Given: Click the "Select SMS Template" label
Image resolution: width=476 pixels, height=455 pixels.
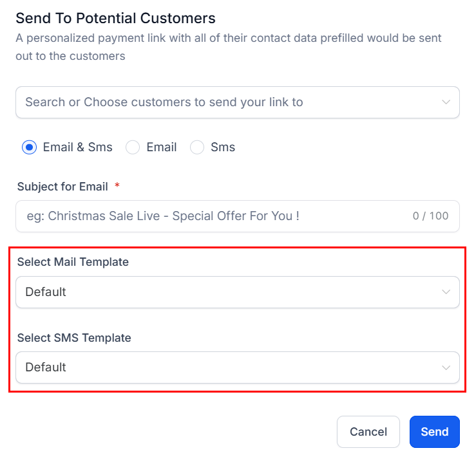Looking at the screenshot, I should click(x=74, y=337).
